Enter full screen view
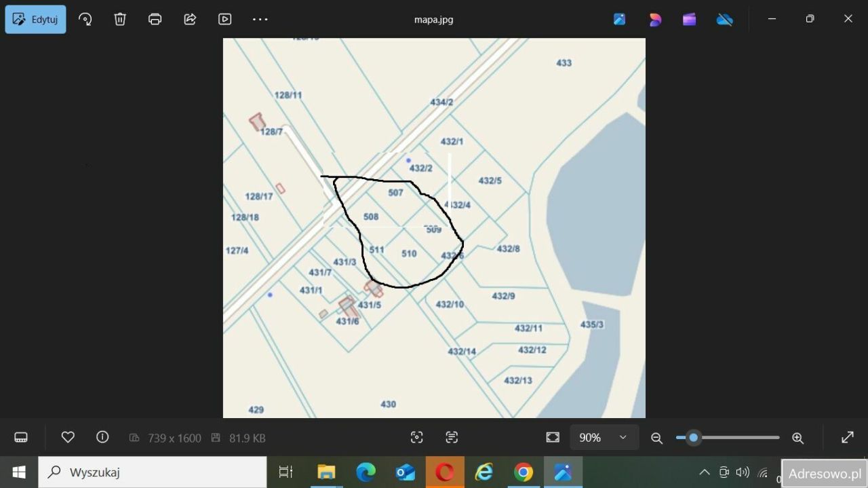 point(847,438)
